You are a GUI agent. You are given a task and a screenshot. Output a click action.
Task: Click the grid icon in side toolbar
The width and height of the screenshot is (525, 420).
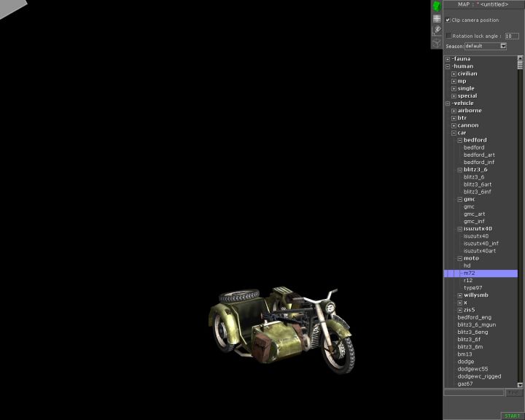pos(437,18)
